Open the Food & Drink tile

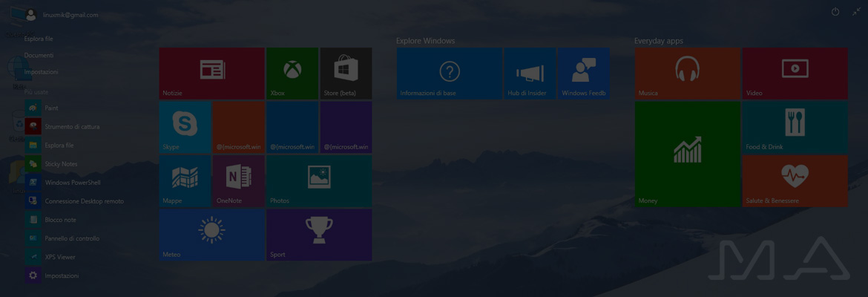795,127
